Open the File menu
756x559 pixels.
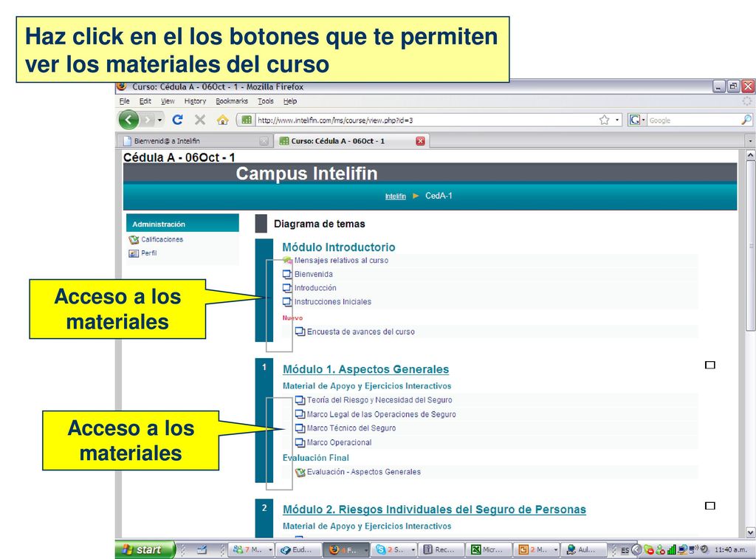click(124, 101)
